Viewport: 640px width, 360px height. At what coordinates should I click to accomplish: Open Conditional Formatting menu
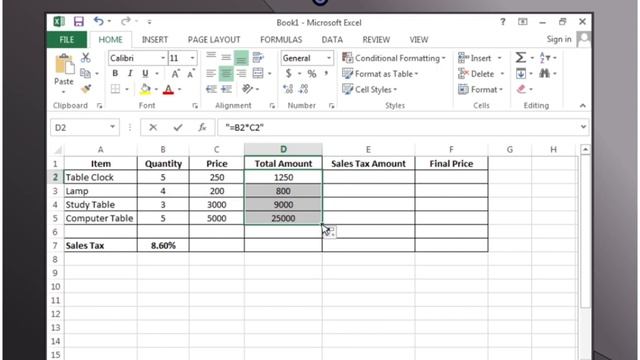(x=393, y=58)
